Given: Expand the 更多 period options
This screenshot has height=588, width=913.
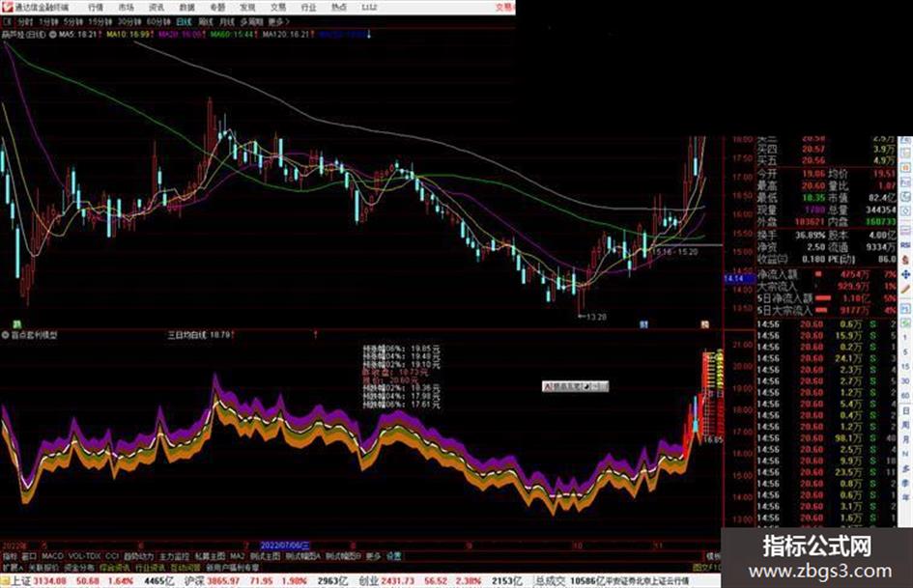Looking at the screenshot, I should (x=279, y=21).
